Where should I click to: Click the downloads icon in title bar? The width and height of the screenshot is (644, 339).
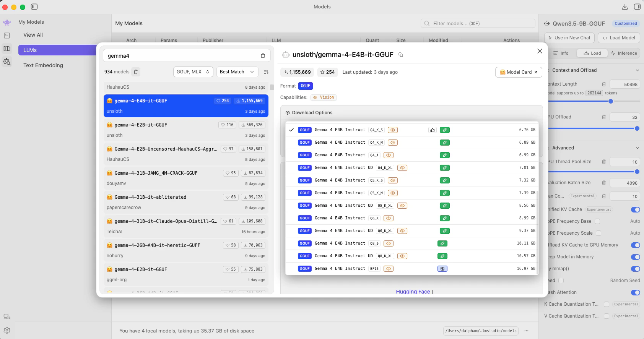pos(625,7)
